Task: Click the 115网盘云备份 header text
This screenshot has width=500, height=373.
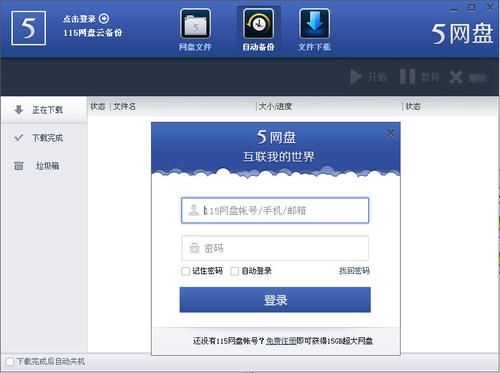Action: 93,33
